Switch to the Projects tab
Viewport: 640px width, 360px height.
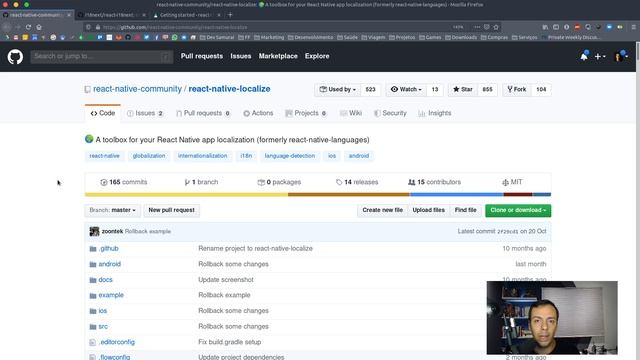(306, 113)
